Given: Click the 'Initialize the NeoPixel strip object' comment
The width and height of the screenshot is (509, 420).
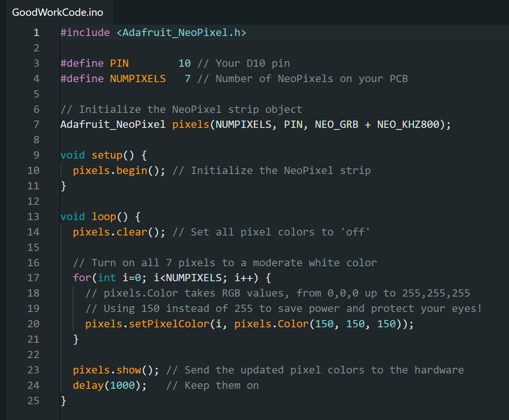Looking at the screenshot, I should click(181, 109).
